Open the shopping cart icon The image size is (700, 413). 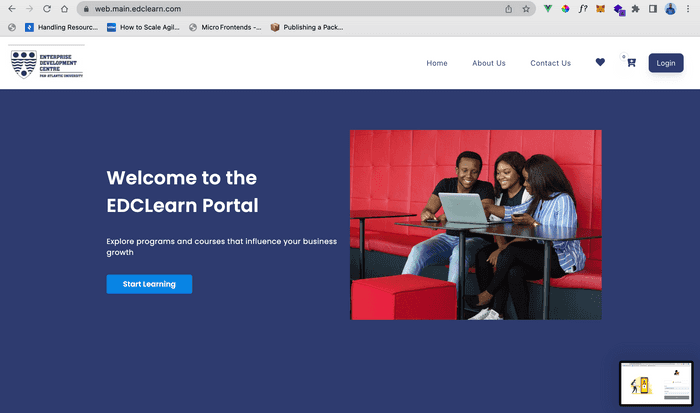click(631, 63)
